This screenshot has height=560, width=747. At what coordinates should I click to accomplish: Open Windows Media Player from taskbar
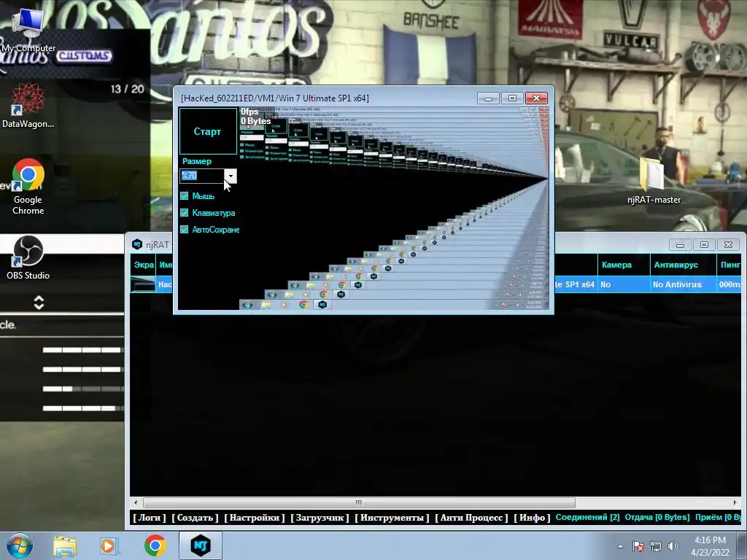[109, 545]
